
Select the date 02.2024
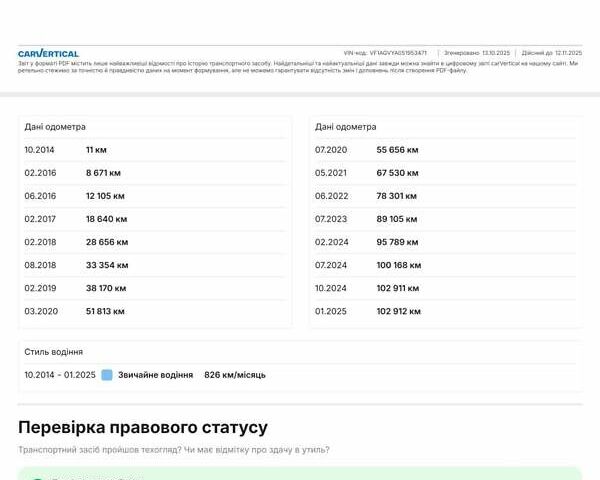pyautogui.click(x=331, y=242)
